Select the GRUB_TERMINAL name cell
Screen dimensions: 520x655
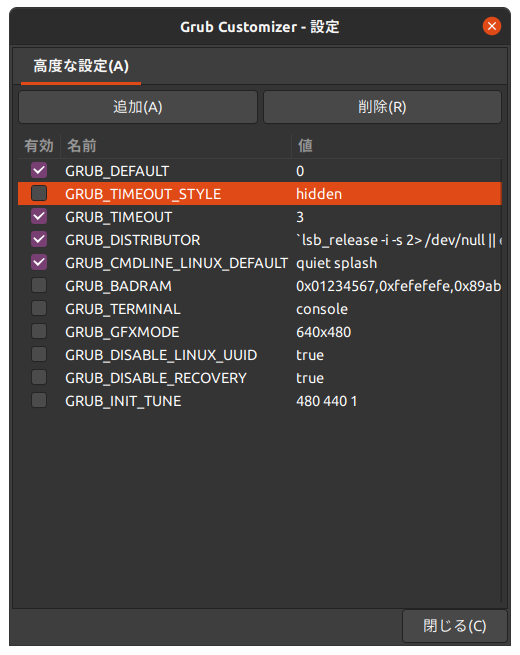tap(123, 309)
